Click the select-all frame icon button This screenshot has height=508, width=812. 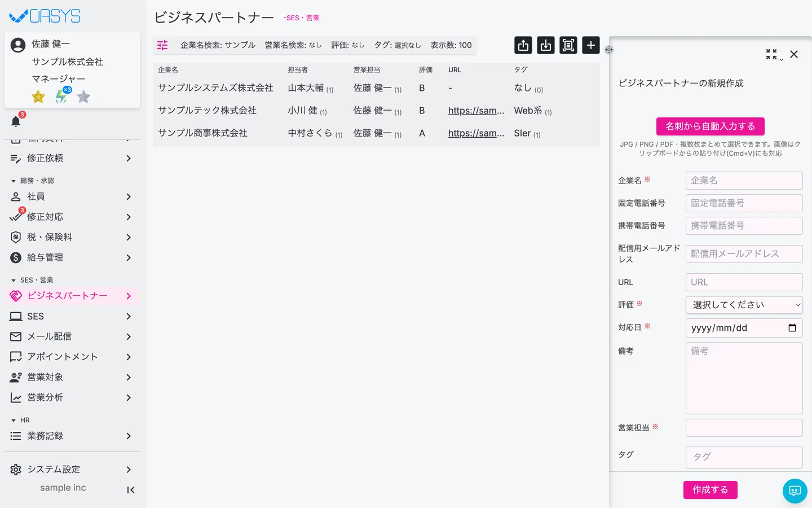coord(568,45)
